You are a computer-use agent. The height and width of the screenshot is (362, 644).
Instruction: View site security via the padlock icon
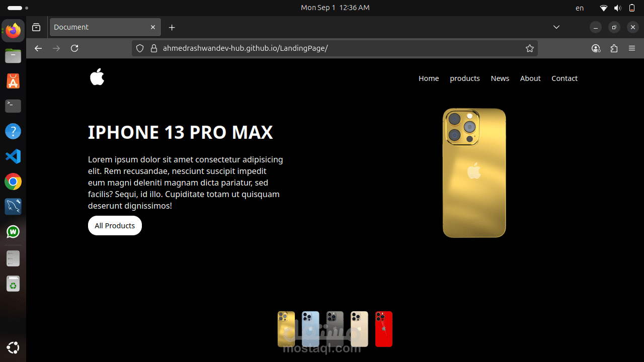click(154, 48)
